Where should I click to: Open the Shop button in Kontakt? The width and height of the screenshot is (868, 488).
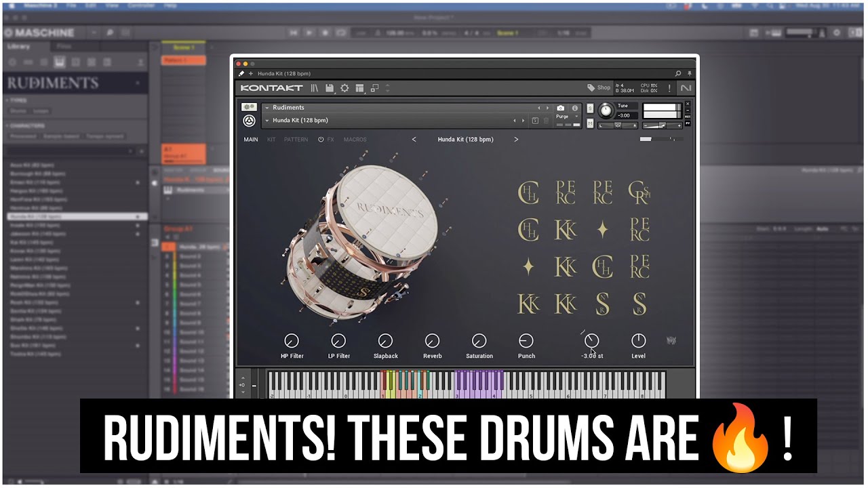(x=599, y=88)
